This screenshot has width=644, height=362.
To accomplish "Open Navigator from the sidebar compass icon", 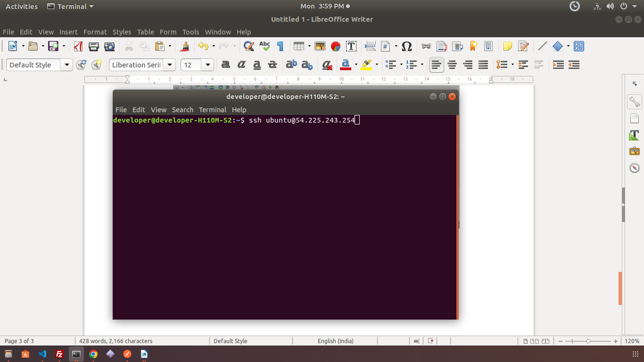I will (x=634, y=168).
